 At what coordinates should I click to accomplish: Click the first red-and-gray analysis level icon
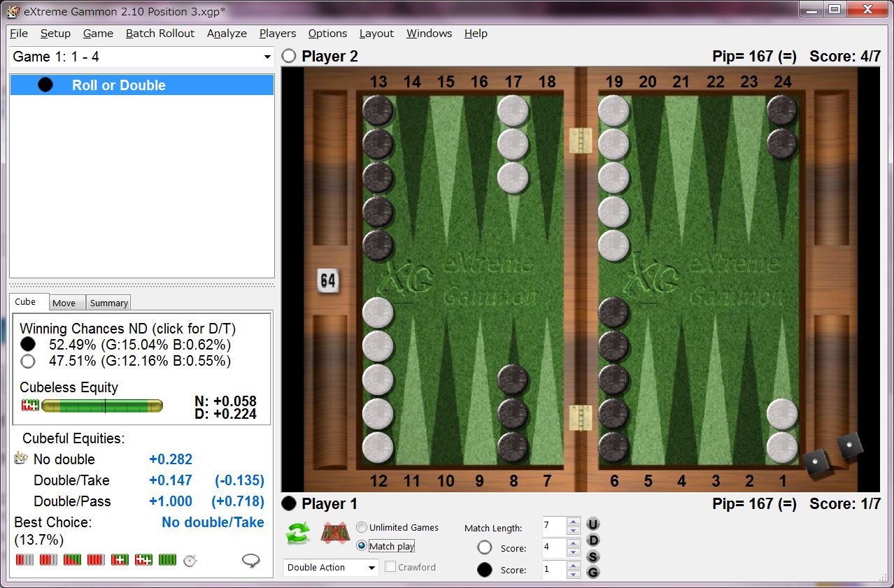click(x=24, y=559)
